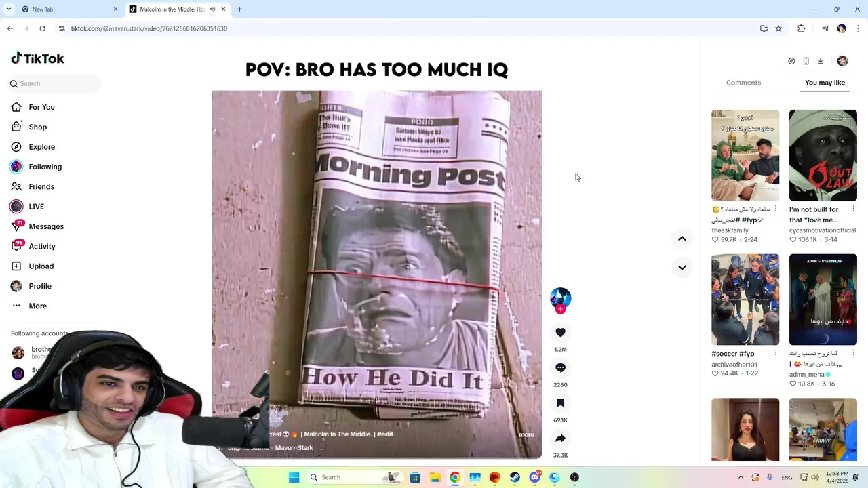Image resolution: width=868 pixels, height=488 pixels.
Task: Share the video with the arrow icon
Action: pos(560,438)
